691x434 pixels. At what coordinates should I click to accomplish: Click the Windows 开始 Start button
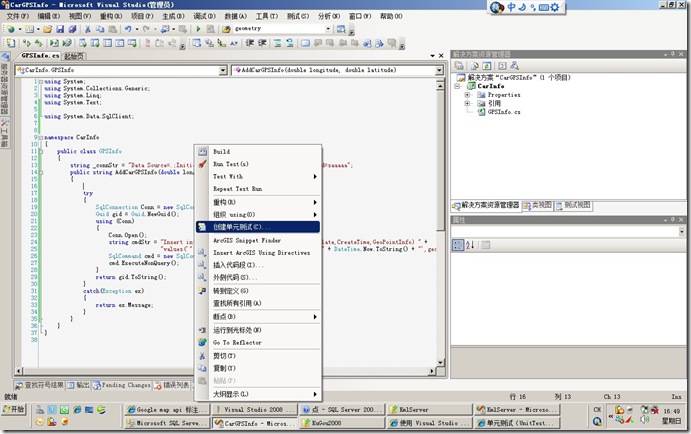pos(15,409)
